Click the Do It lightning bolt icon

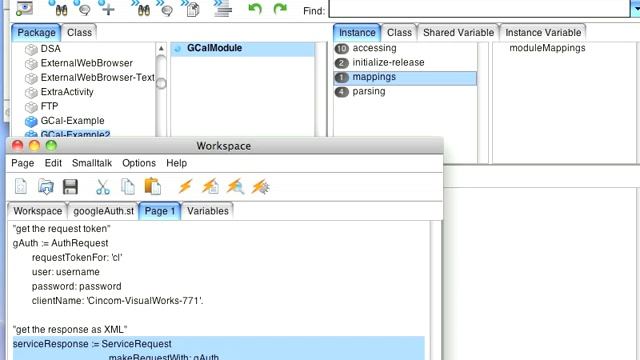tap(185, 187)
